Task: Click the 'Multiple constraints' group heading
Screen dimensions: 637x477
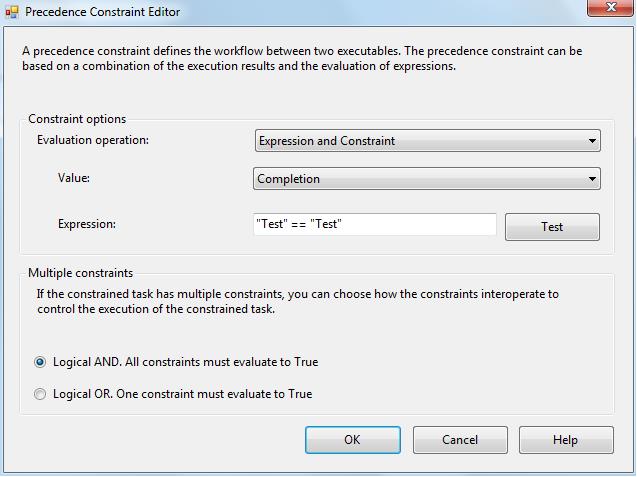Action: coord(80,272)
